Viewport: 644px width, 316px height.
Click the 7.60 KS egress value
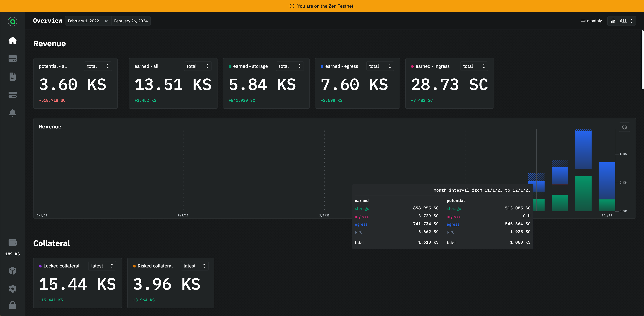(355, 85)
